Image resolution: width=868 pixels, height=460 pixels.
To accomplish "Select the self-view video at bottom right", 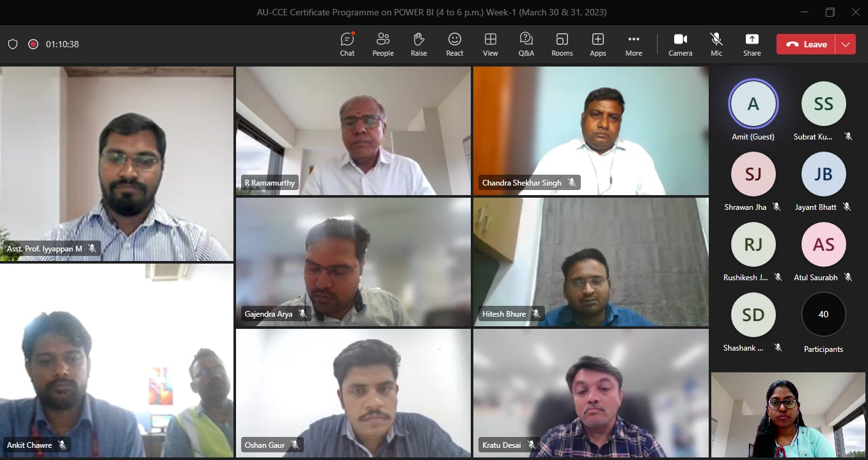I will (788, 415).
